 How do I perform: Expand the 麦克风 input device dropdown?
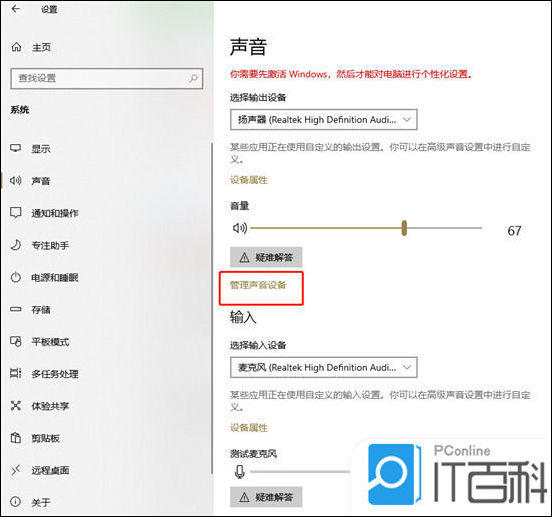click(x=324, y=367)
